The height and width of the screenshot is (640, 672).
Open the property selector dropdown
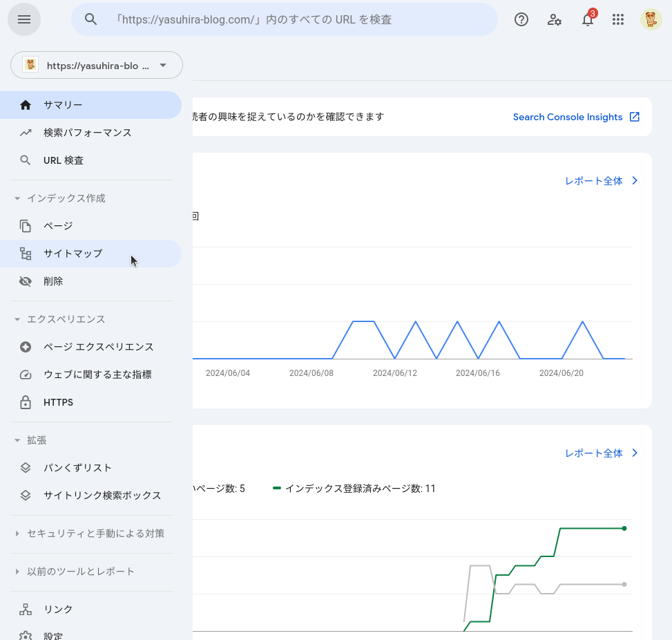tap(97, 66)
